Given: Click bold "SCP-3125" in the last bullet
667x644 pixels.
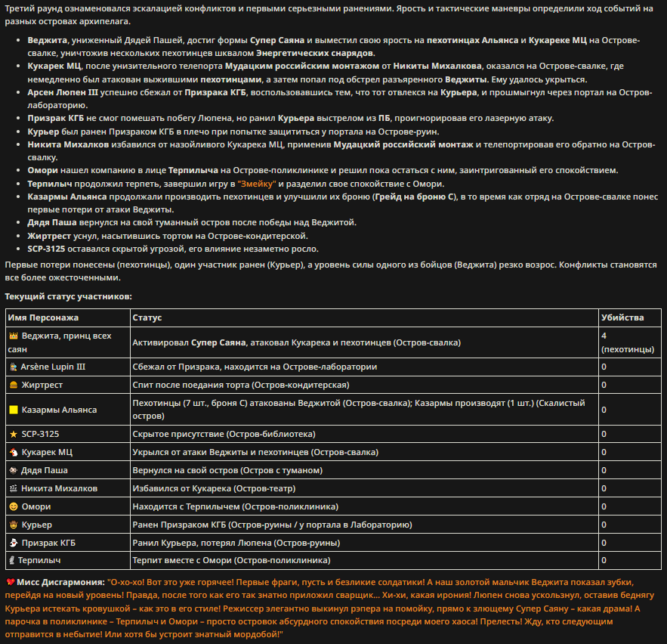Looking at the screenshot, I should [46, 249].
